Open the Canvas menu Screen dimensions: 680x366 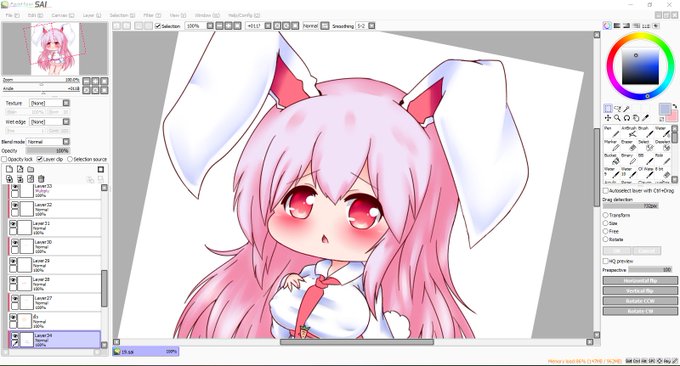(x=63, y=15)
